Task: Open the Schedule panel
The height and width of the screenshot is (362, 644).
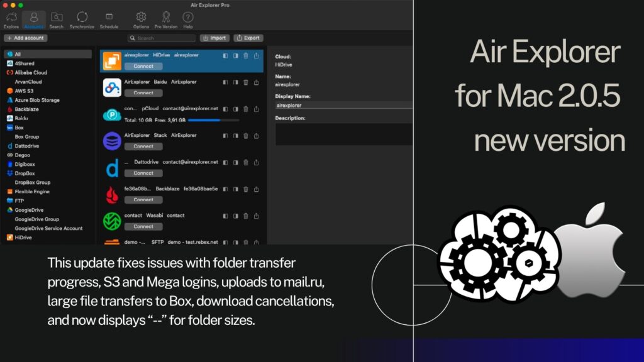Action: [109, 19]
